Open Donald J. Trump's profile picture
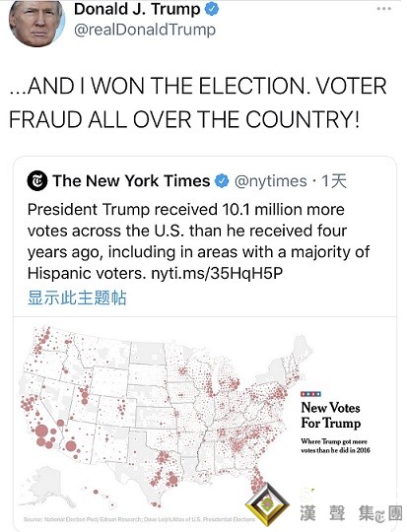This screenshot has height=532, width=407. click(x=36, y=23)
